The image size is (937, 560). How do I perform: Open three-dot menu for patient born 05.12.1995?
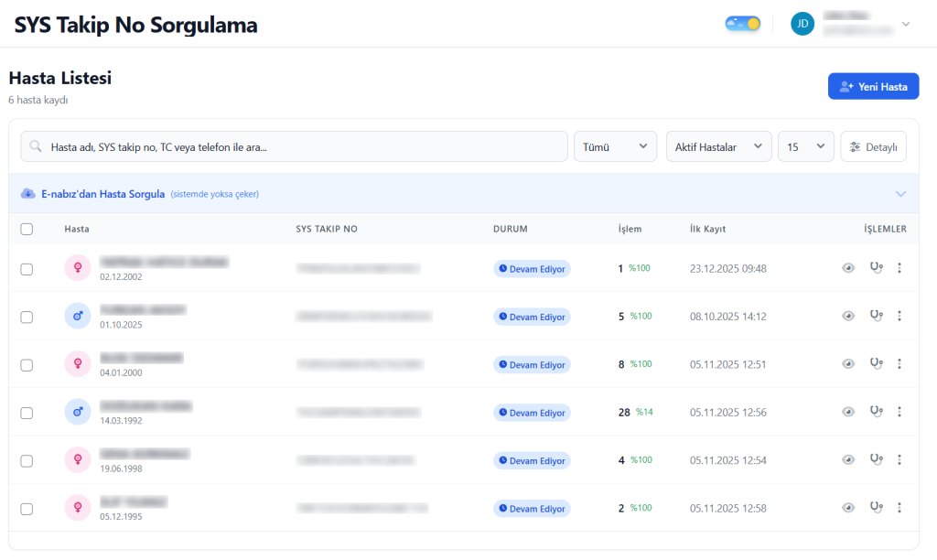pos(899,508)
